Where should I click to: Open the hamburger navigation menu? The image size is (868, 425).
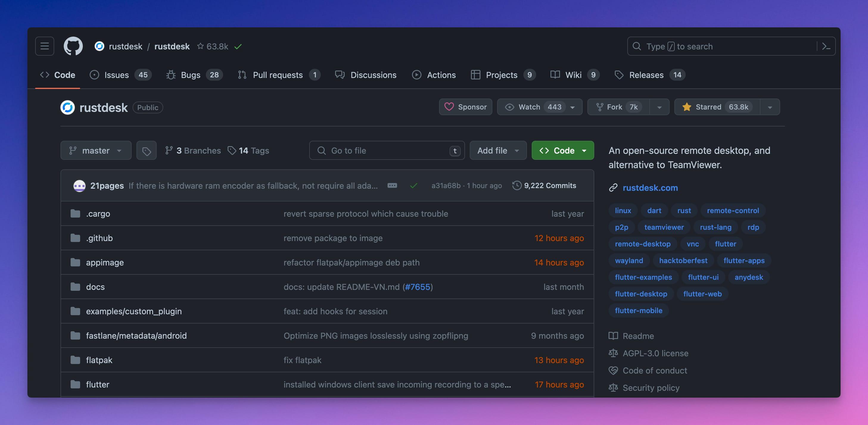pyautogui.click(x=44, y=46)
